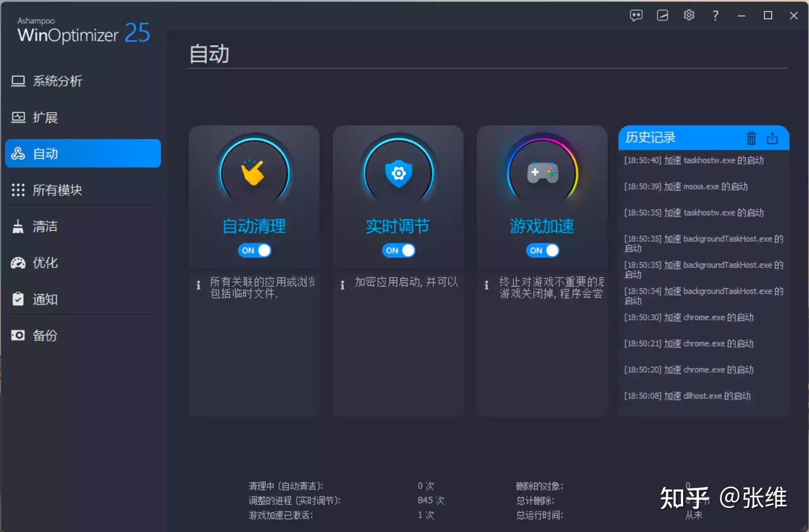Clear the 历史记录 using the trash icon

751,138
